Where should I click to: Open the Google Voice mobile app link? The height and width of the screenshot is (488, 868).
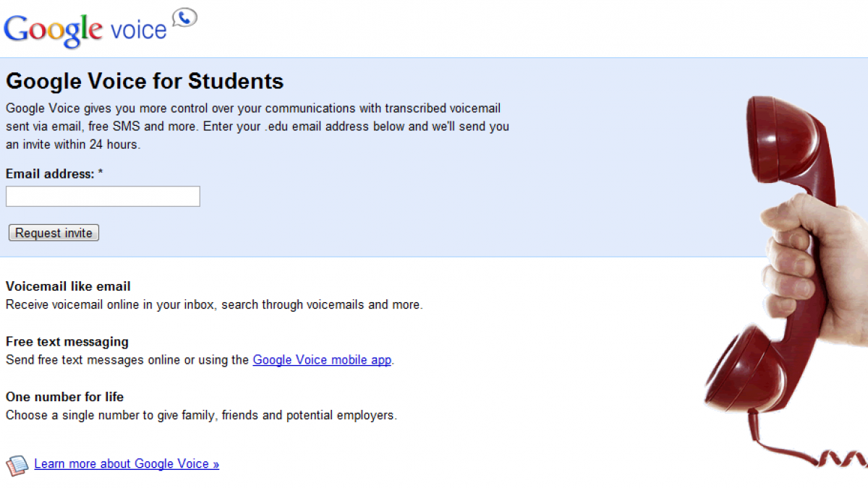322,360
